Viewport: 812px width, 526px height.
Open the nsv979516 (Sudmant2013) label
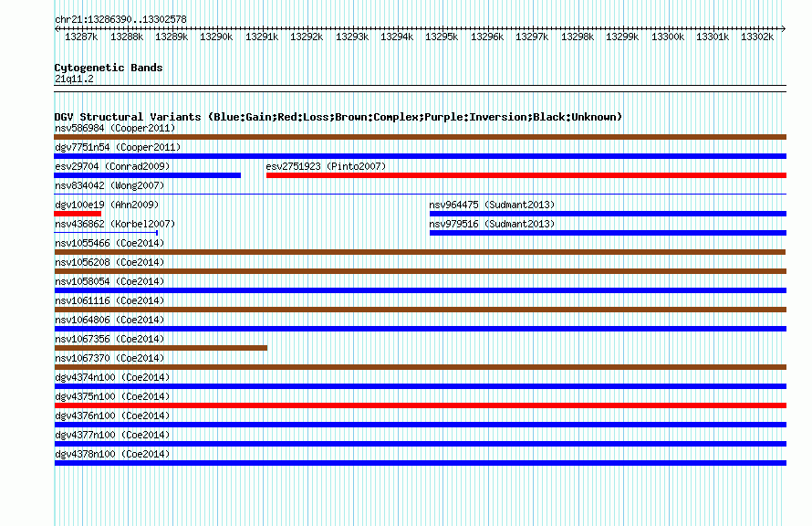click(492, 224)
